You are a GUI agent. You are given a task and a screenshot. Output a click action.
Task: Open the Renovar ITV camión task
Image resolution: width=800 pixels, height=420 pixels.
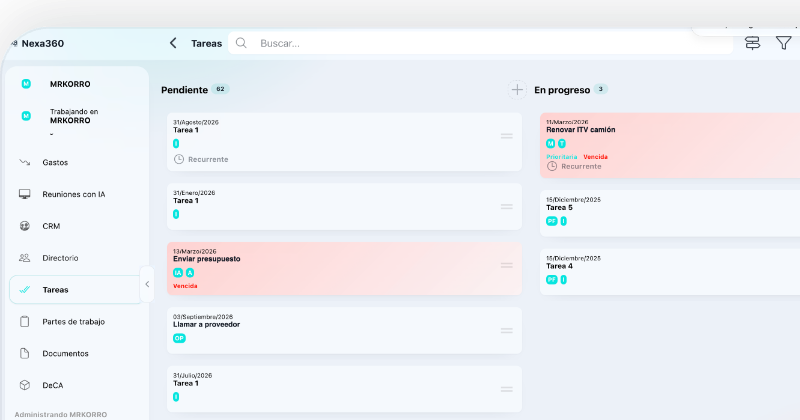pyautogui.click(x=670, y=145)
